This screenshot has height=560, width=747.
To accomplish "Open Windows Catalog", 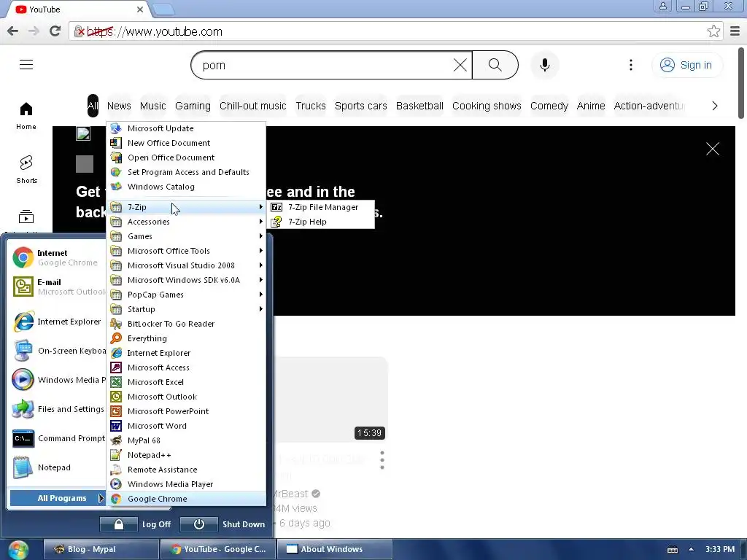I will [186, 187].
